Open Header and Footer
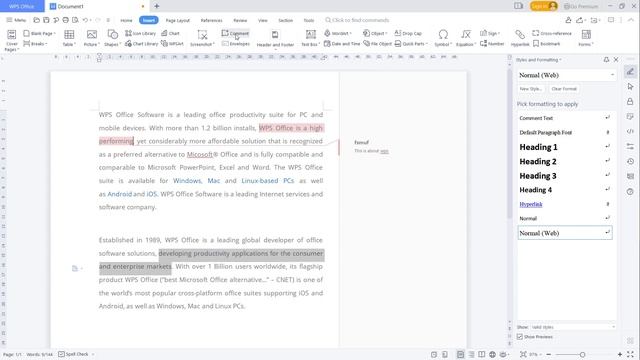640x360 pixels. (x=275, y=39)
